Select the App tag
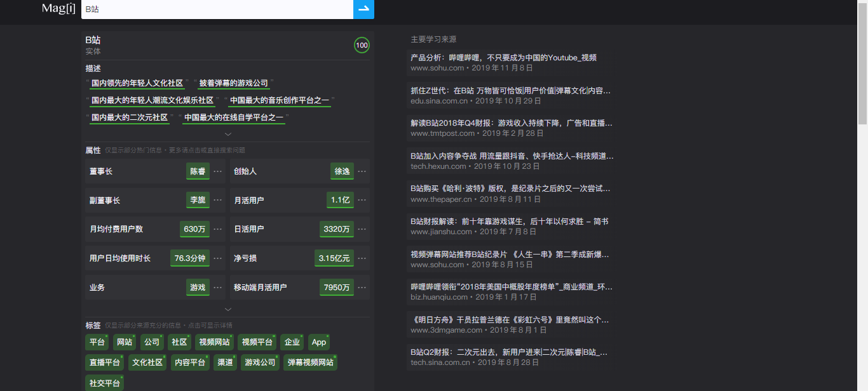 pos(319,342)
